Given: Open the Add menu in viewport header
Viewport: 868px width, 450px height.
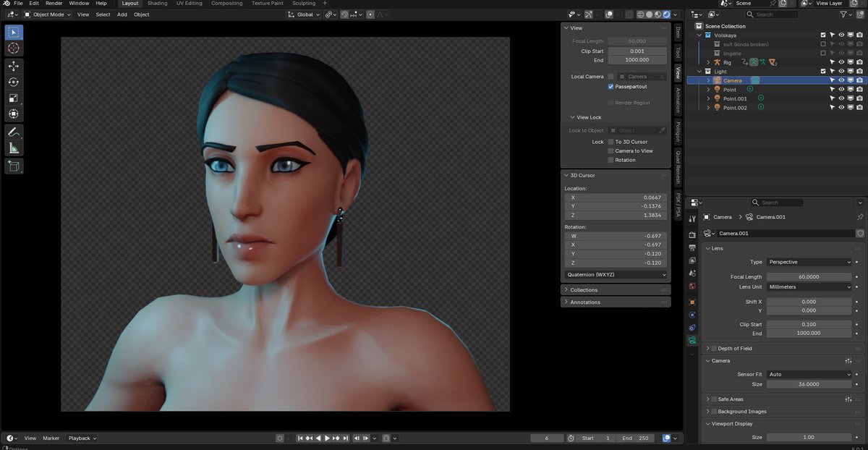Looking at the screenshot, I should (x=122, y=14).
